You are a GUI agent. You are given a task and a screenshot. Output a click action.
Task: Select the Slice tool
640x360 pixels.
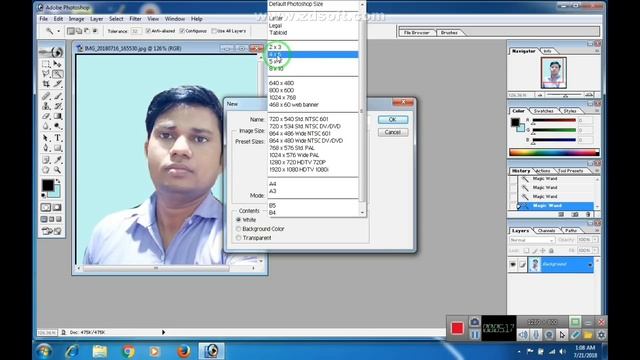(58, 84)
